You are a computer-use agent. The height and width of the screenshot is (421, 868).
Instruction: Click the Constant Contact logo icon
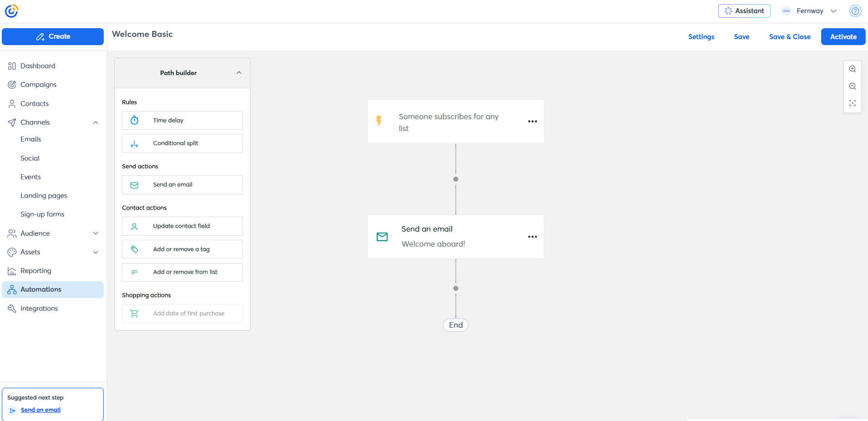click(x=11, y=11)
